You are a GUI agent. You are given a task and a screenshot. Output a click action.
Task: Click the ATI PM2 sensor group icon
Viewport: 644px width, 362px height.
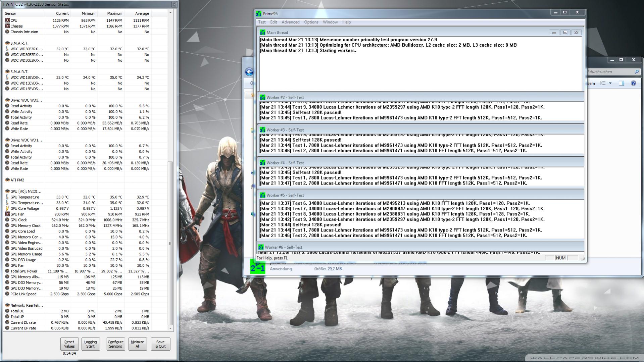pyautogui.click(x=7, y=180)
